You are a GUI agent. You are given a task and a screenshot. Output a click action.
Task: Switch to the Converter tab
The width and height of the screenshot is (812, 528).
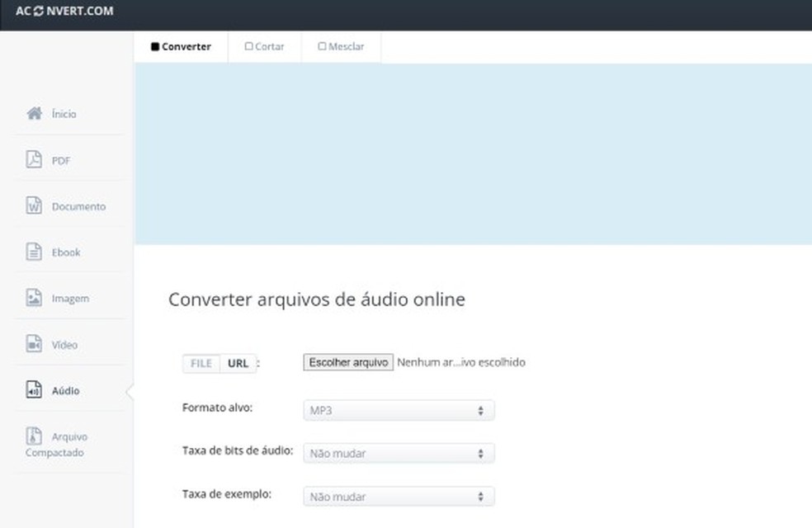pyautogui.click(x=180, y=46)
